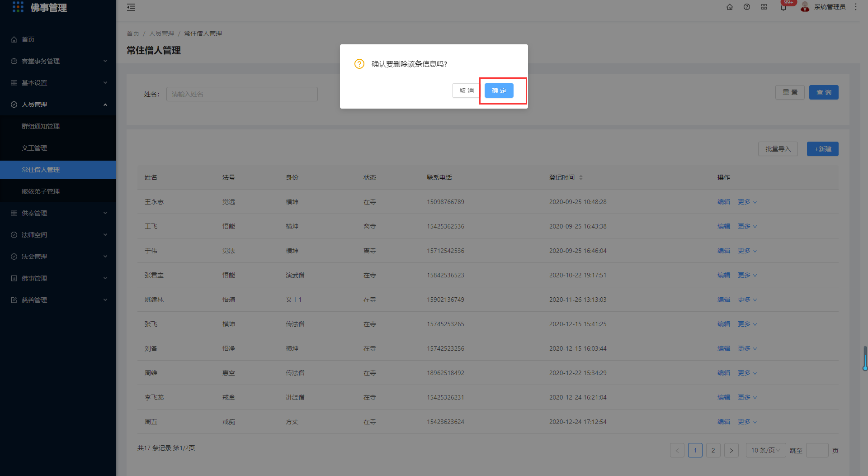868x476 pixels.
Task: Select page 1 in pagination
Action: pos(695,450)
